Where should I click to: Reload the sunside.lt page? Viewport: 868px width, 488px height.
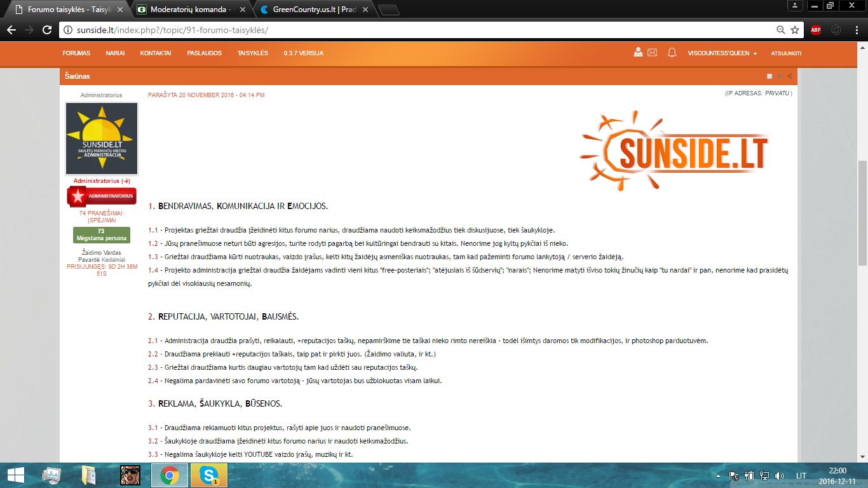coord(47,30)
